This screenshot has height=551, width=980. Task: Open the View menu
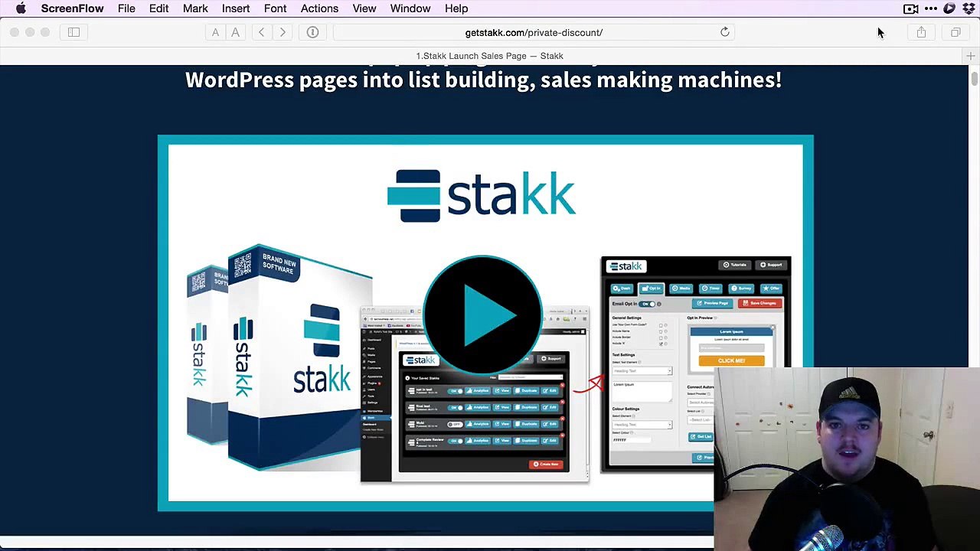[364, 8]
